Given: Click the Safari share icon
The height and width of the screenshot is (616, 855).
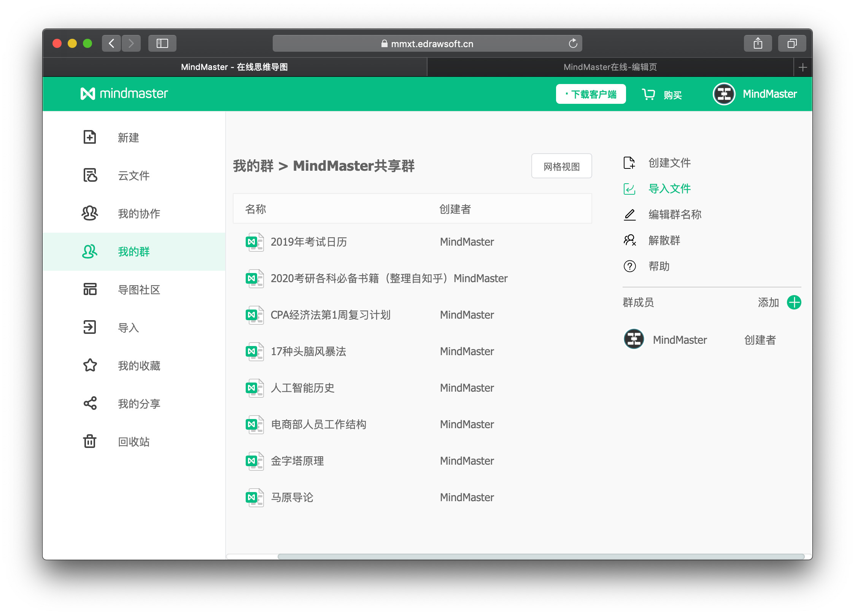Looking at the screenshot, I should pos(758,43).
